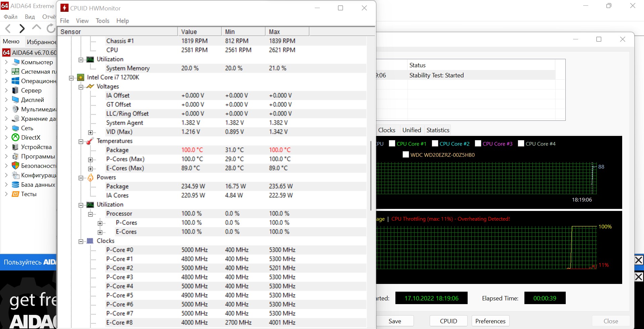Click the Устройства devices icon

coord(15,147)
